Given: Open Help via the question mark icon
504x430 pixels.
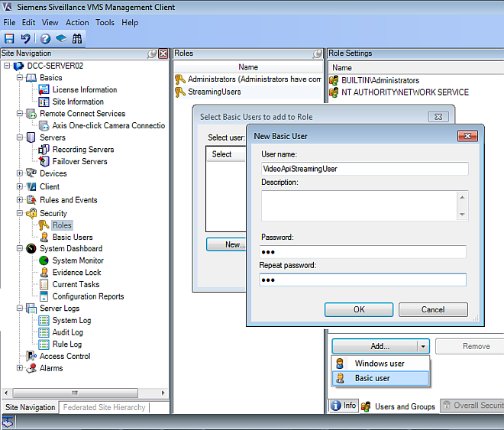Looking at the screenshot, I should pyautogui.click(x=45, y=38).
